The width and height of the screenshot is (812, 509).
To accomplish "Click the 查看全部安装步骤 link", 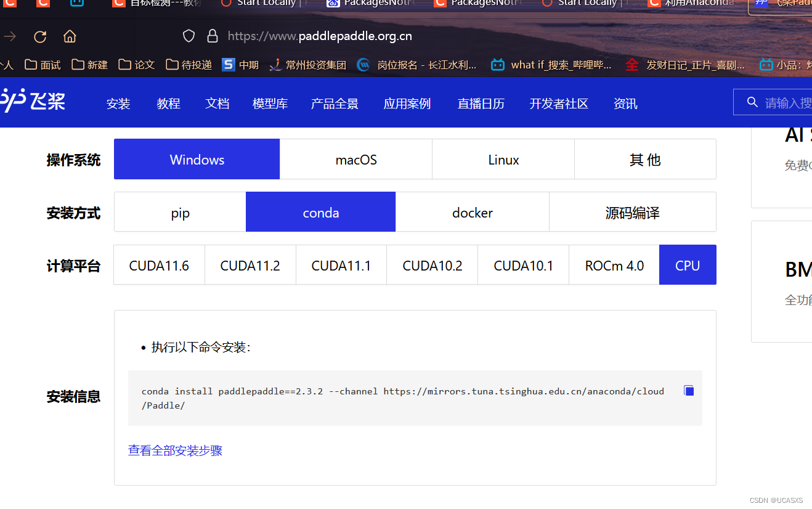I will [x=175, y=450].
